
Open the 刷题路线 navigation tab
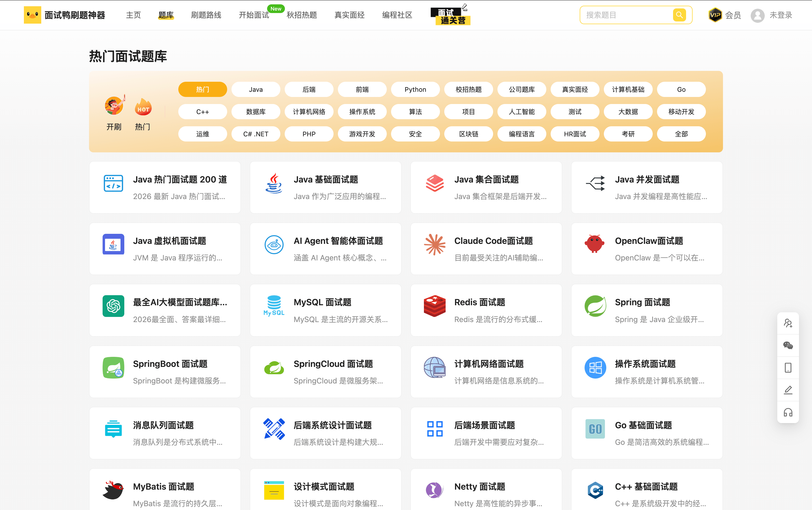click(x=206, y=15)
